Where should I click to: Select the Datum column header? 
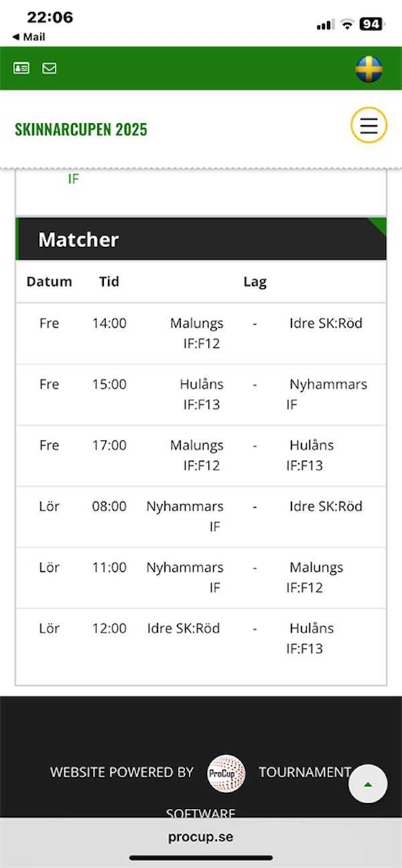[49, 282]
